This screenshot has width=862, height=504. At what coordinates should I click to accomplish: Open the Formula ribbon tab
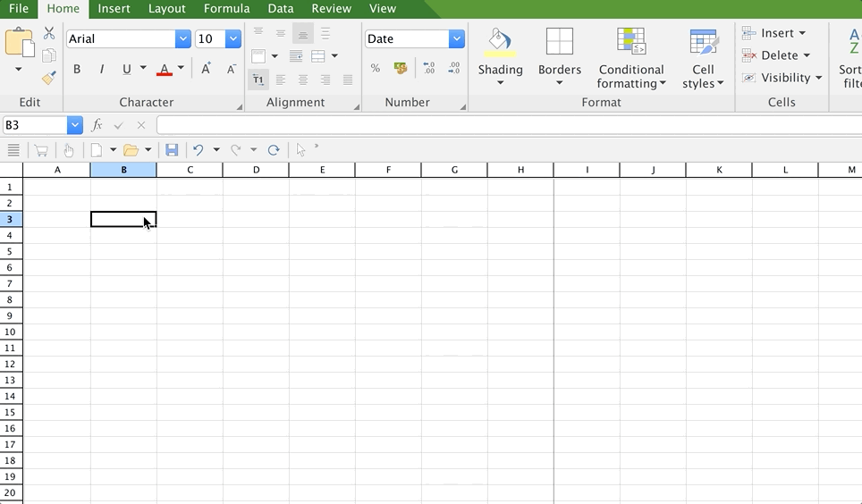[226, 9]
